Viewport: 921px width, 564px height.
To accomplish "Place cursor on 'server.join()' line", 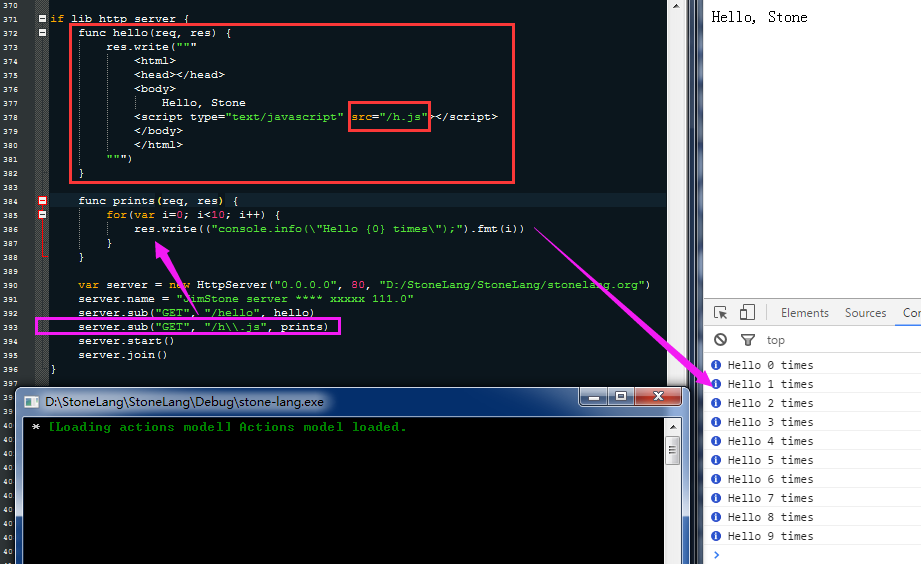I will tap(123, 355).
